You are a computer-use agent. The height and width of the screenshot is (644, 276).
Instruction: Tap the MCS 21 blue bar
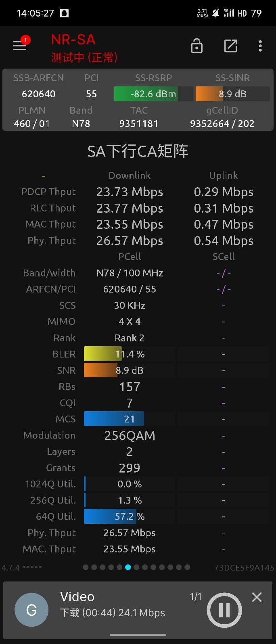tap(130, 419)
